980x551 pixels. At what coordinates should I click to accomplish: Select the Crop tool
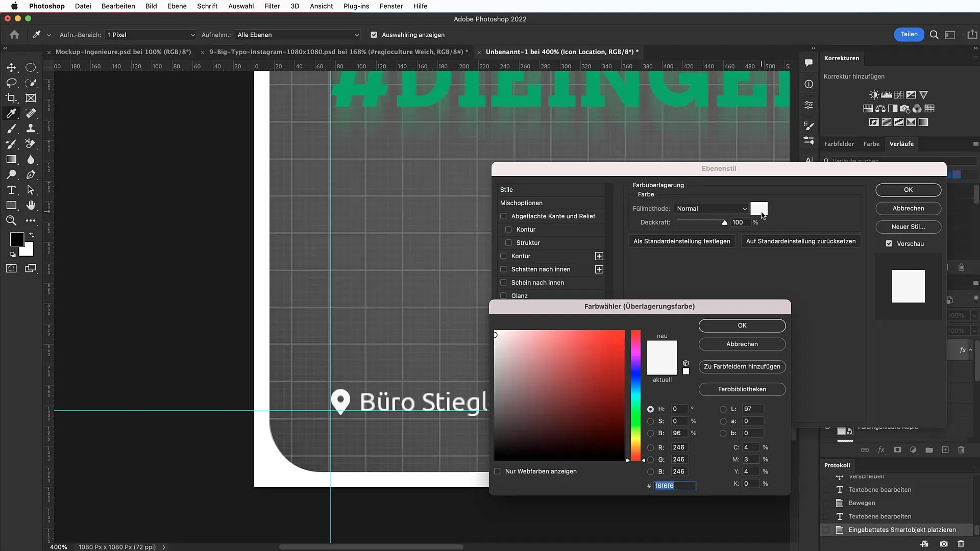(x=11, y=98)
